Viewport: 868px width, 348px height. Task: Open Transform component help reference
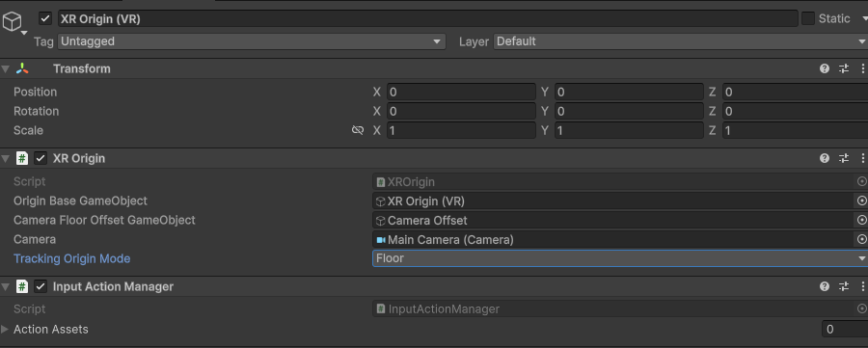tap(825, 69)
